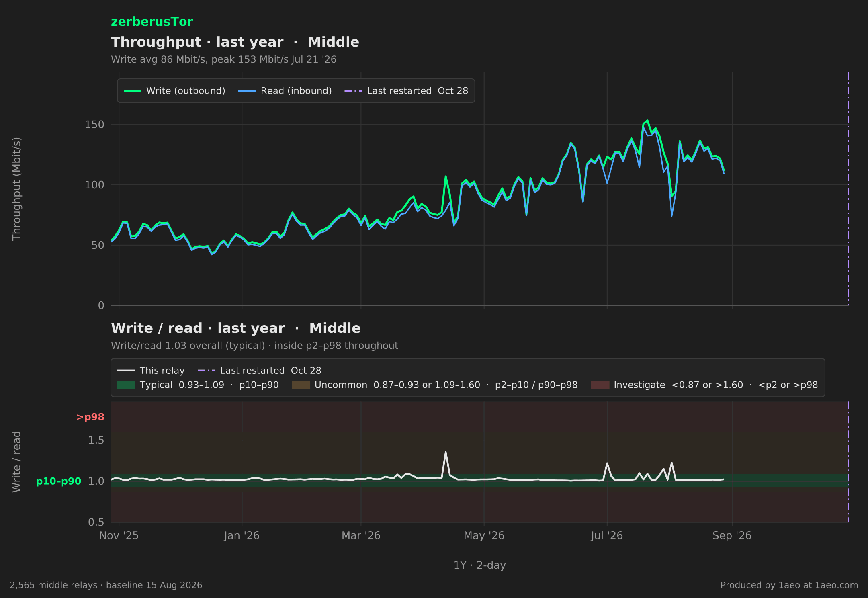868x598 pixels.
Task: Click 'Investigate <0.87 or >1.60' legend text
Action: click(678, 385)
